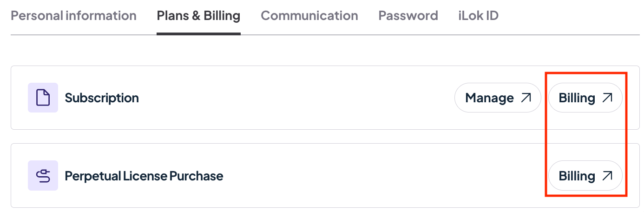The width and height of the screenshot is (644, 212).
Task: Switch to the Communication tab
Action: [x=309, y=16]
